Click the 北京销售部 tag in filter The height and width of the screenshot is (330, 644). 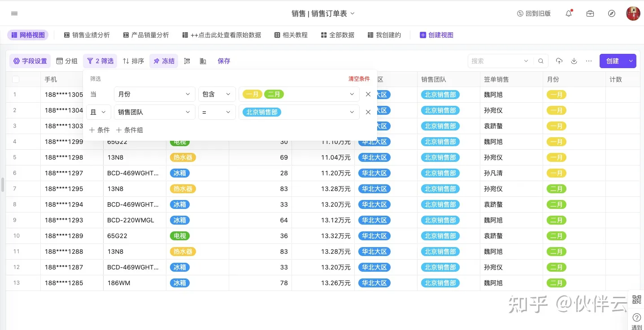[x=262, y=112]
